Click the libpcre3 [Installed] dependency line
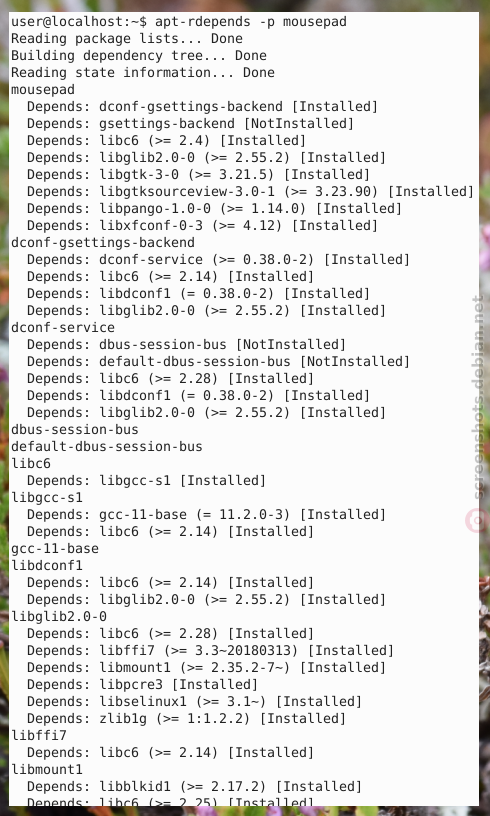Image resolution: width=490 pixels, height=816 pixels. tap(143, 684)
